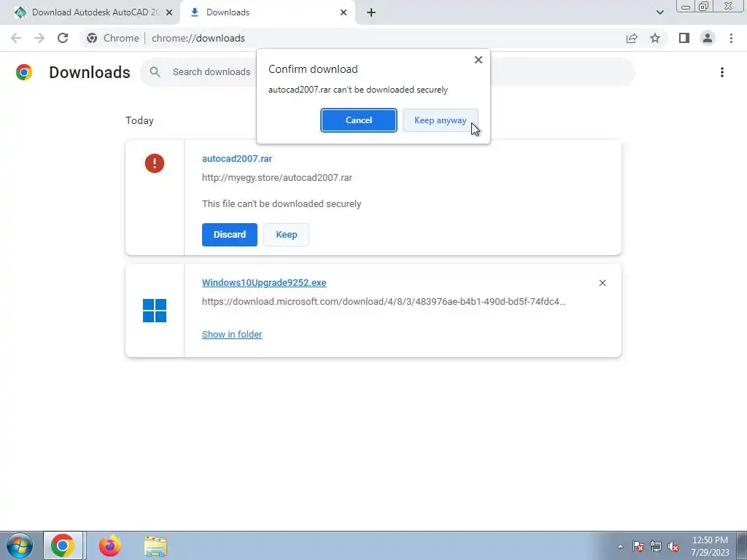Click the clock showing 12:50 PM
Image resolution: width=747 pixels, height=560 pixels.
(710, 540)
